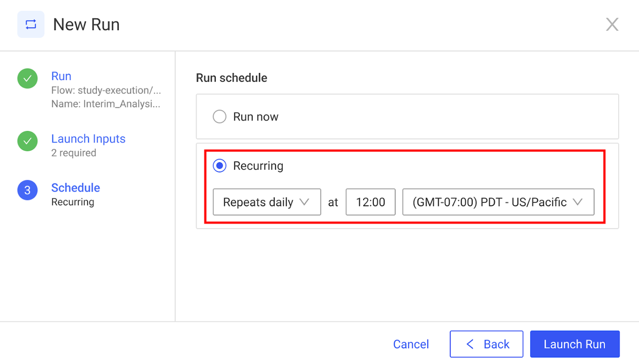The image size is (639, 364).
Task: Select the Run now radio option
Action: [x=219, y=117]
